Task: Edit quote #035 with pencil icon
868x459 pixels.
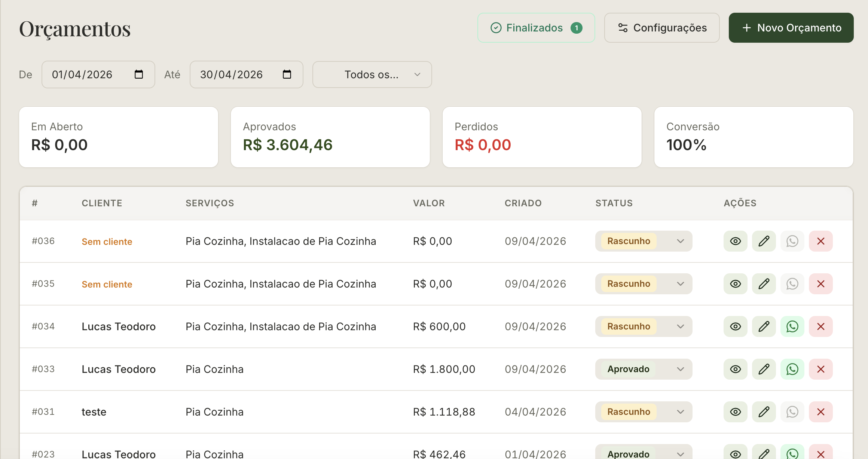Action: point(764,284)
